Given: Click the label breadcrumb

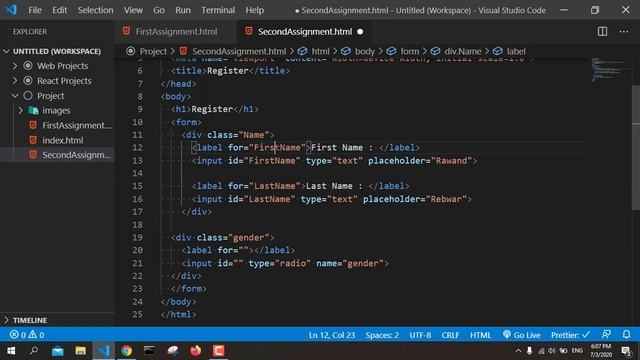Looking at the screenshot, I should 516,51.
